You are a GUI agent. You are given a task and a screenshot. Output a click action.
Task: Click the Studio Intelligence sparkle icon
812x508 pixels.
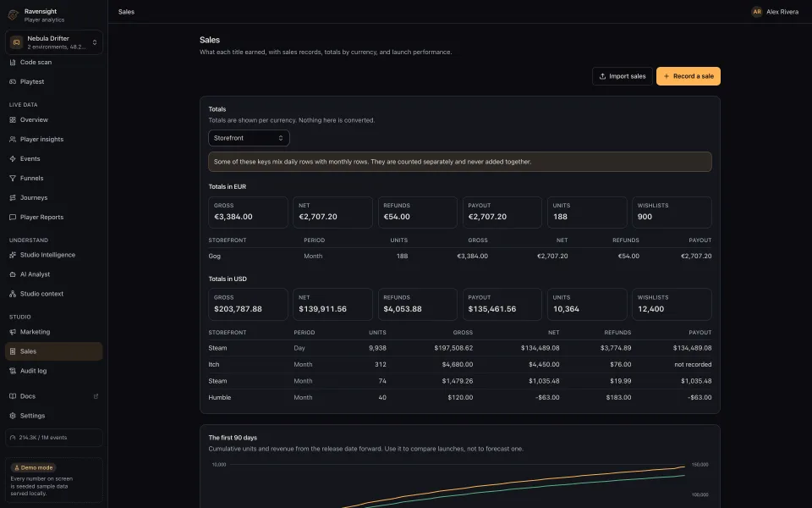click(13, 255)
